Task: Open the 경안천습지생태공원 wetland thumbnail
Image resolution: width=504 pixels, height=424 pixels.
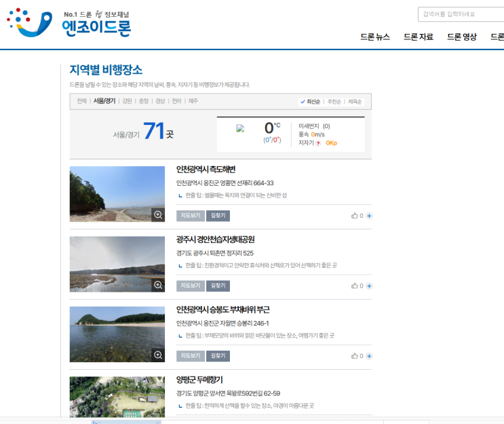Action: pos(117,264)
